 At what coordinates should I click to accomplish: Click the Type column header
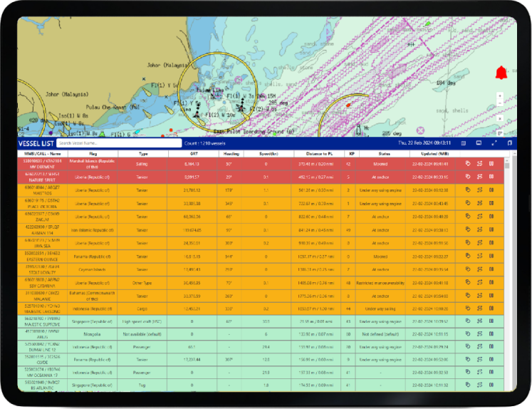[142, 153]
